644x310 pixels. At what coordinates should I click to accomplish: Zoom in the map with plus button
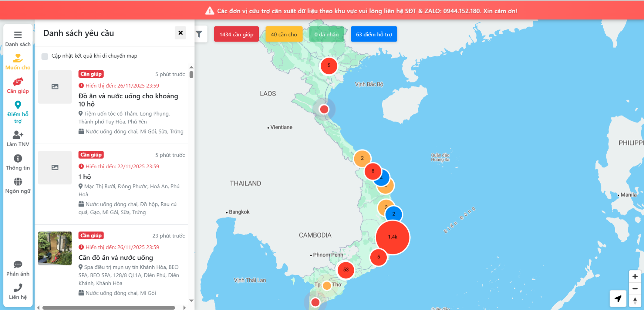tap(635, 276)
